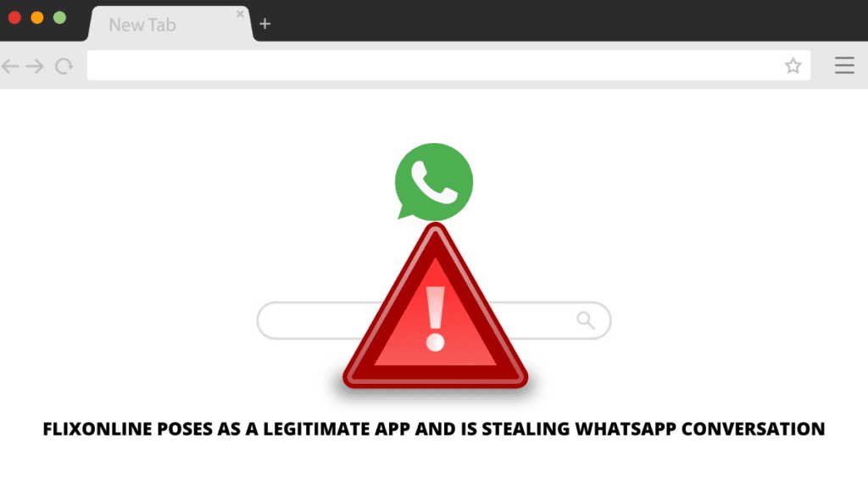Open the hamburger menu

844,65
